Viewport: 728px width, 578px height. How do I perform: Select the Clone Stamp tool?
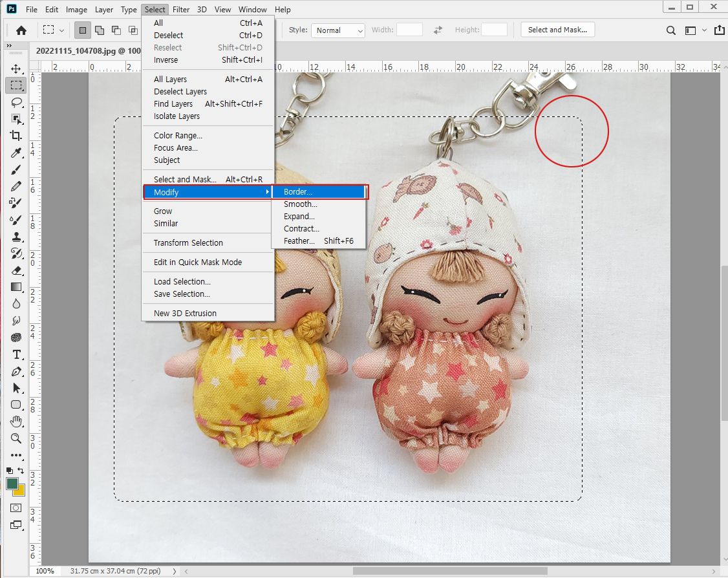tap(16, 237)
